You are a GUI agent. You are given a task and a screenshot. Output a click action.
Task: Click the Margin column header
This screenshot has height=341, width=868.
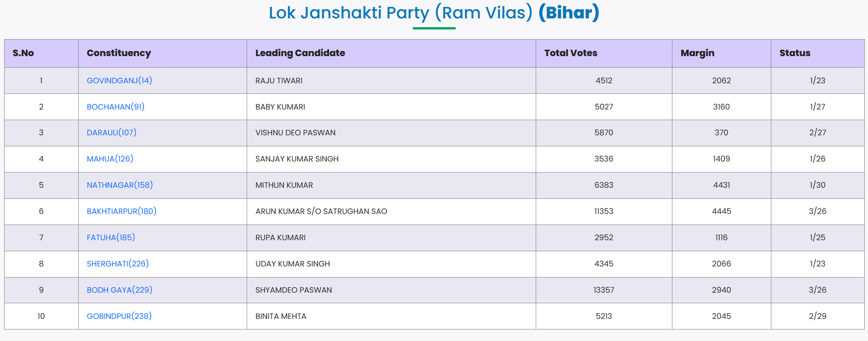[x=697, y=53]
